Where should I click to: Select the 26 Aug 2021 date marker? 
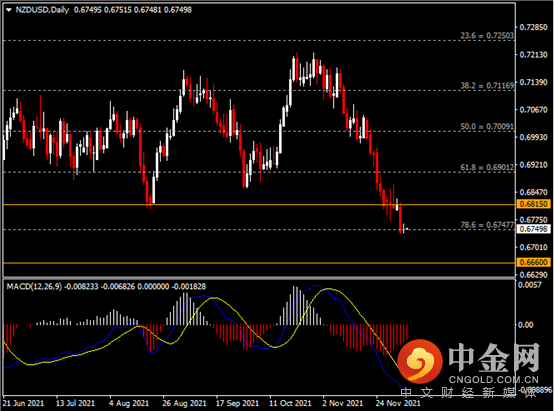pos(184,403)
